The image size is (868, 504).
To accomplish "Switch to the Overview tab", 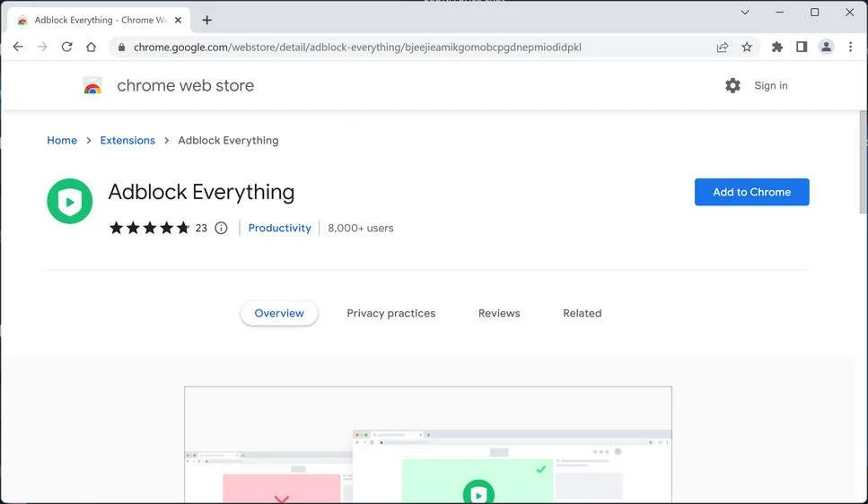I will click(x=279, y=313).
